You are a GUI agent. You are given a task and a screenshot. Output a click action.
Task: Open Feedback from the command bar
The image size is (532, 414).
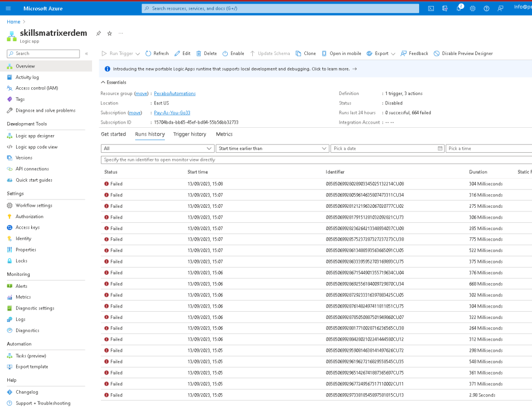click(414, 54)
